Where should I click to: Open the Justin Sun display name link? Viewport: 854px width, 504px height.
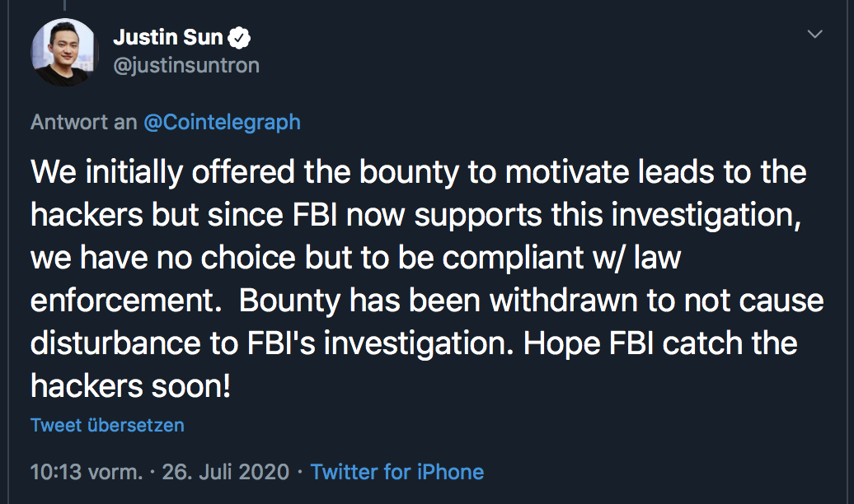167,37
